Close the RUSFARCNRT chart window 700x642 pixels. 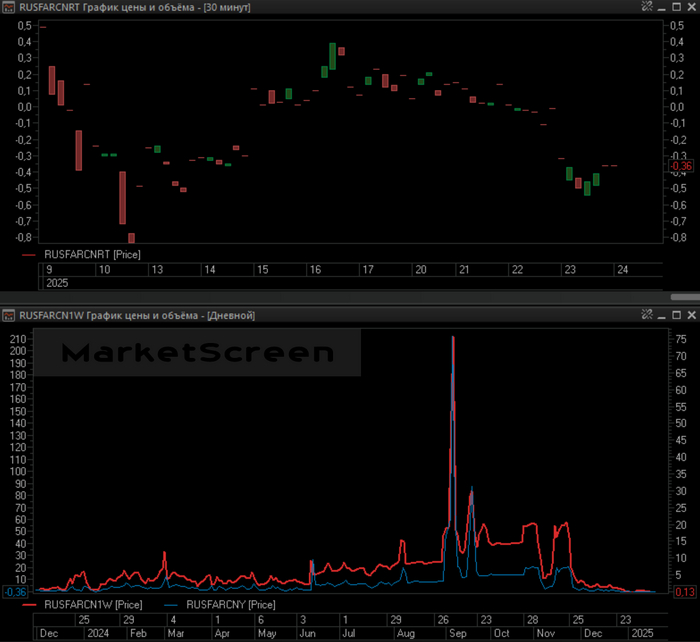692,7
